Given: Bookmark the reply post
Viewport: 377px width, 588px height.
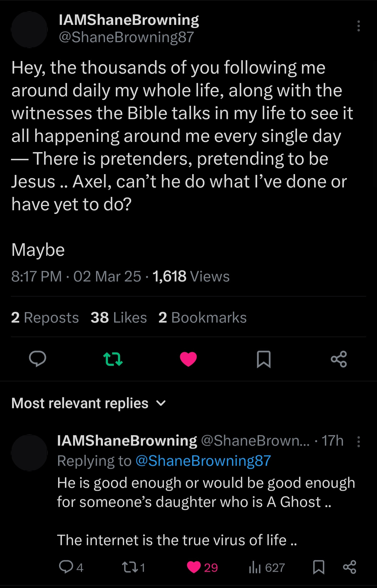Looking at the screenshot, I should click(319, 567).
